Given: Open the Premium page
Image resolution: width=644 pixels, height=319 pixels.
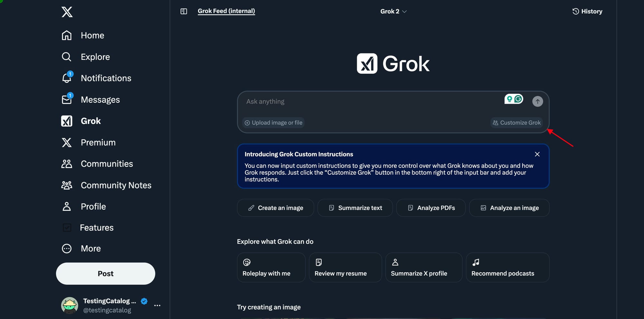Looking at the screenshot, I should 88,142.
